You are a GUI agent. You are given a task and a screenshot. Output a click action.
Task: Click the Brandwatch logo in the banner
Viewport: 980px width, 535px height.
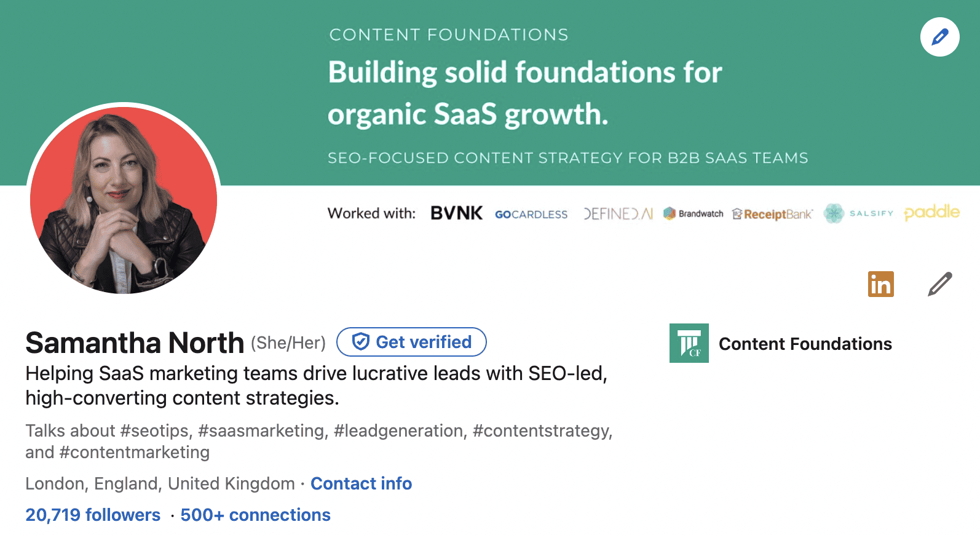click(x=694, y=213)
